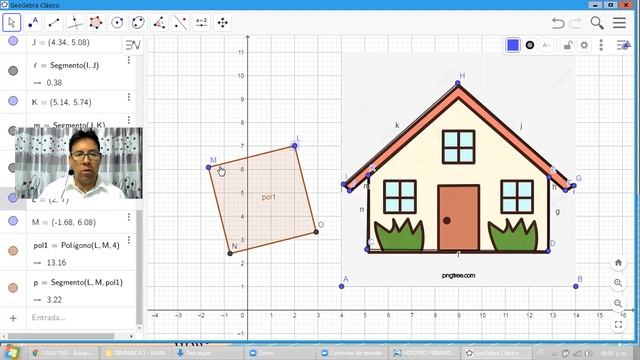Toggle visibility of point J

point(13,41)
